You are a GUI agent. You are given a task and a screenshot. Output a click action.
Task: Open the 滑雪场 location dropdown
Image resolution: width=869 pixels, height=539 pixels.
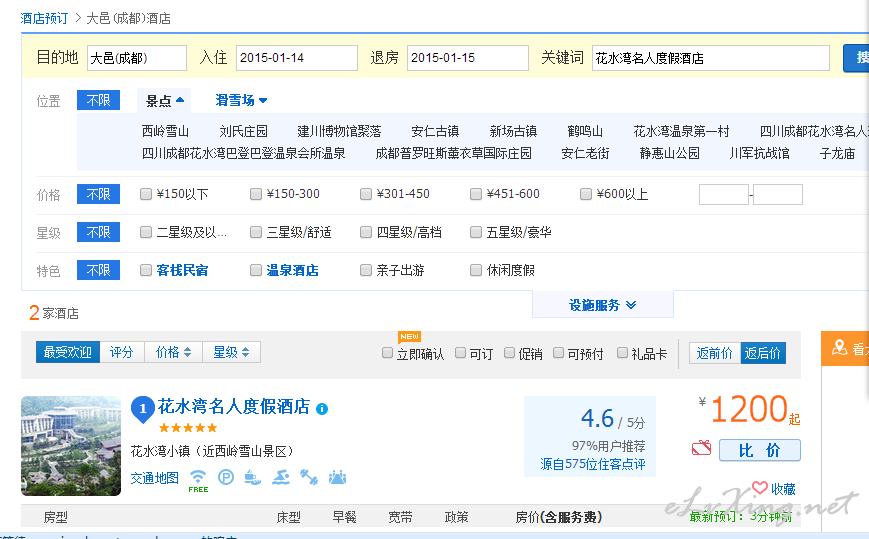point(241,100)
